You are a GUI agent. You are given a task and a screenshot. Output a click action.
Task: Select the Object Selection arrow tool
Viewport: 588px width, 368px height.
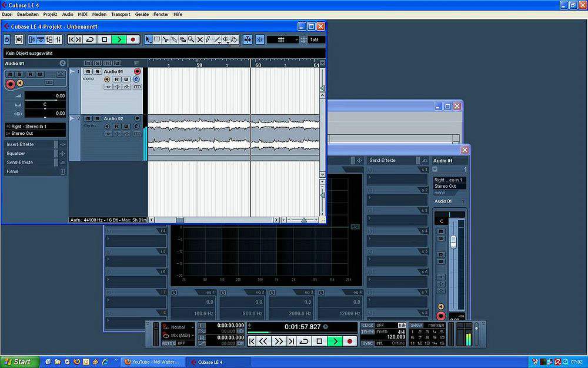click(x=149, y=39)
